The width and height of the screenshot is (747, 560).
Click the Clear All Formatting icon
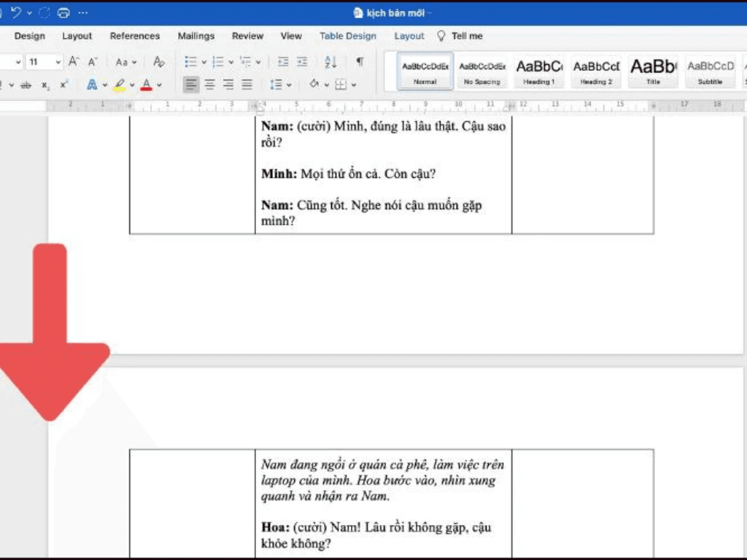[159, 62]
